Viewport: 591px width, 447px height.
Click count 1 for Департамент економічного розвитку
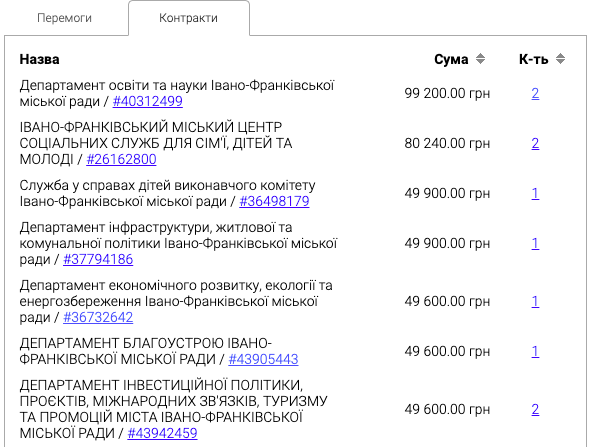point(535,301)
